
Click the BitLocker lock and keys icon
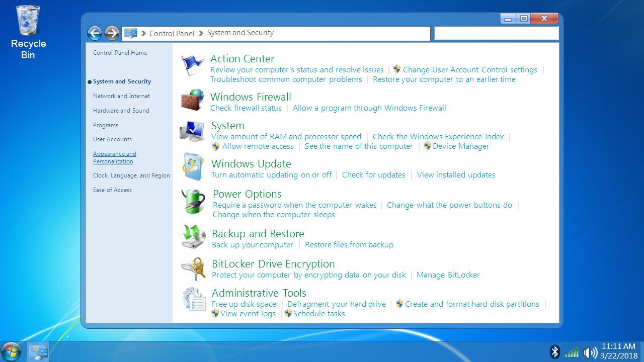[194, 268]
